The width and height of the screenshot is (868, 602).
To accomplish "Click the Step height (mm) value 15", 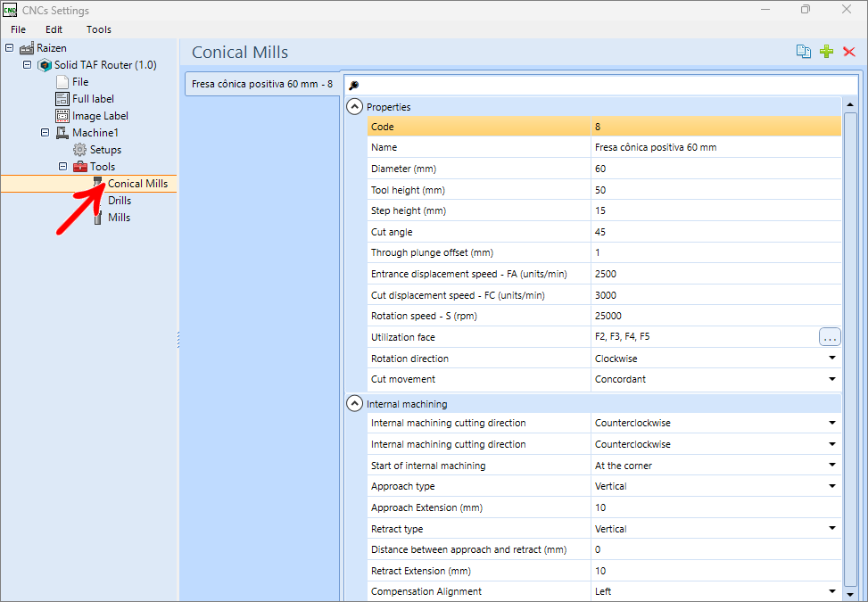I will 715,210.
